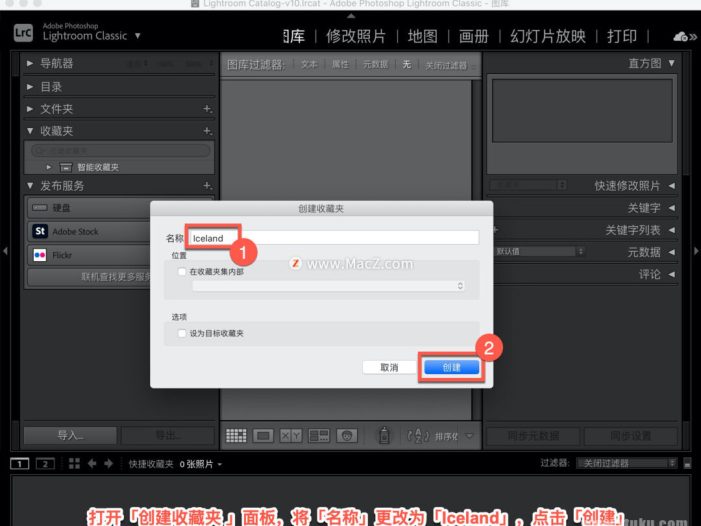The image size is (701, 526).
Task: Expand the 关键字 panel
Action: [x=672, y=208]
